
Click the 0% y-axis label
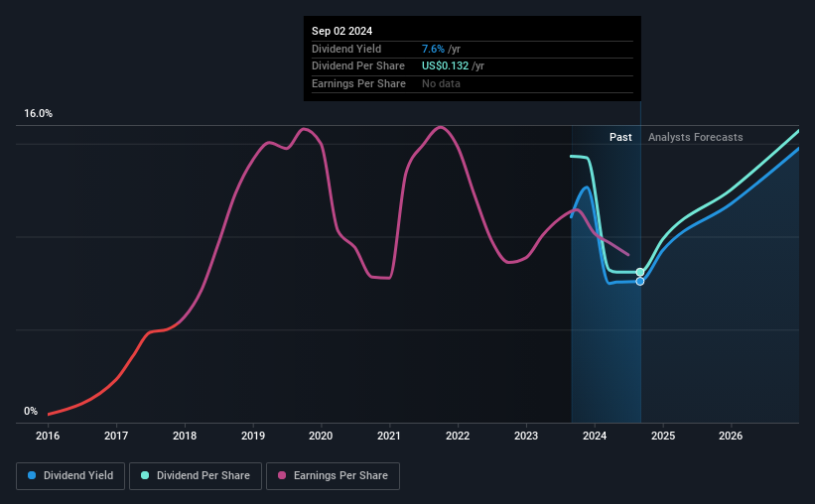31,411
